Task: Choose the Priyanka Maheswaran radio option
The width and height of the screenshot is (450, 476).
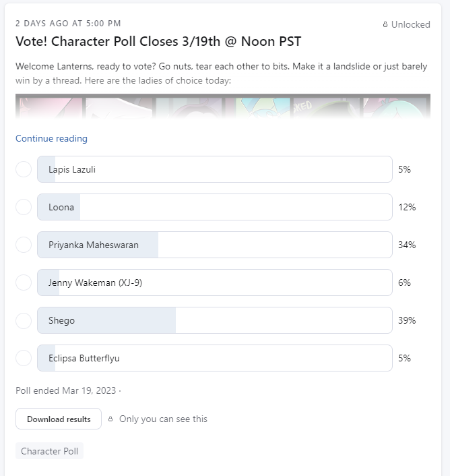Action: pos(24,245)
